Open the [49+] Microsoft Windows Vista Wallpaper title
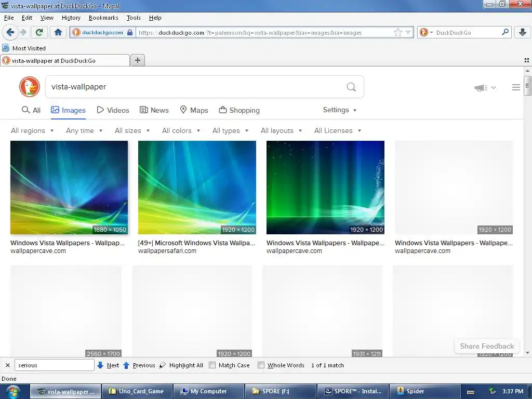 [196, 243]
